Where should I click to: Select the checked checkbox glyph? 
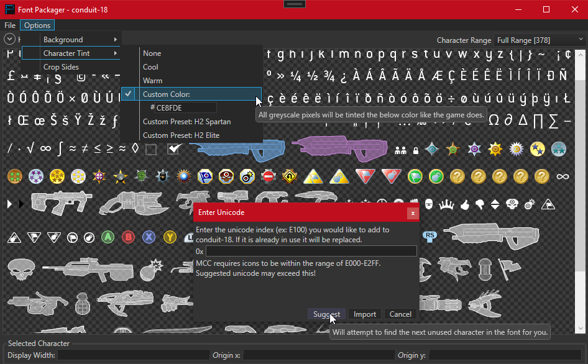pyautogui.click(x=174, y=149)
